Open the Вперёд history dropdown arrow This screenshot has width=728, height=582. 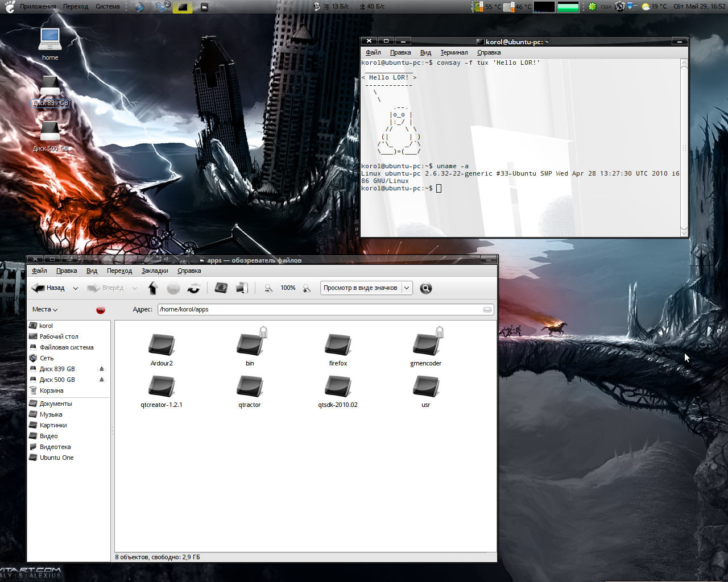pyautogui.click(x=135, y=288)
